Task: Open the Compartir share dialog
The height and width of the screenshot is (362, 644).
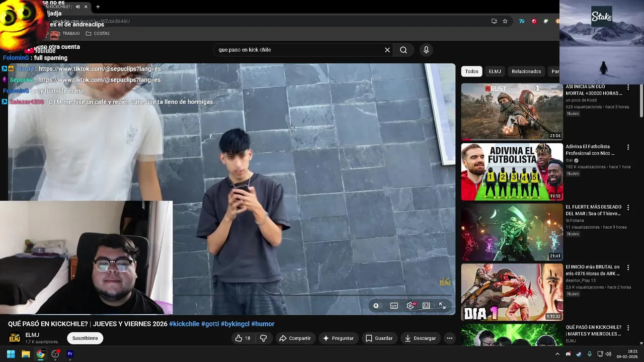Action: click(295, 338)
